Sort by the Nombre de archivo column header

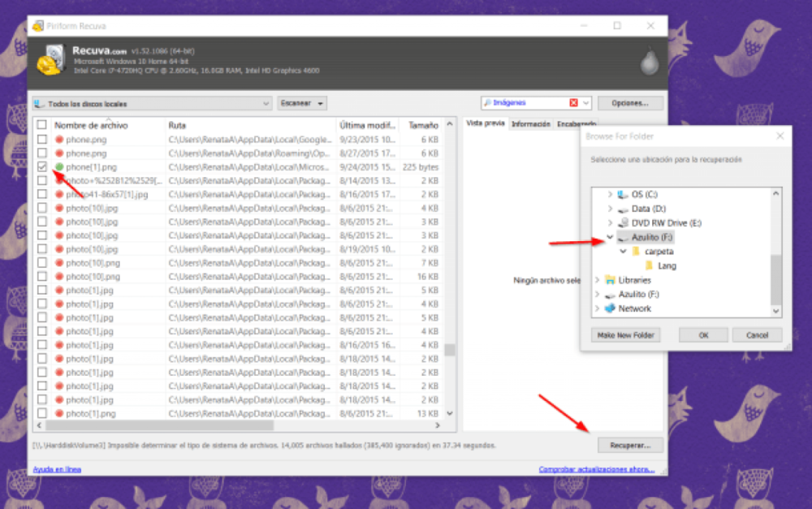(x=108, y=125)
